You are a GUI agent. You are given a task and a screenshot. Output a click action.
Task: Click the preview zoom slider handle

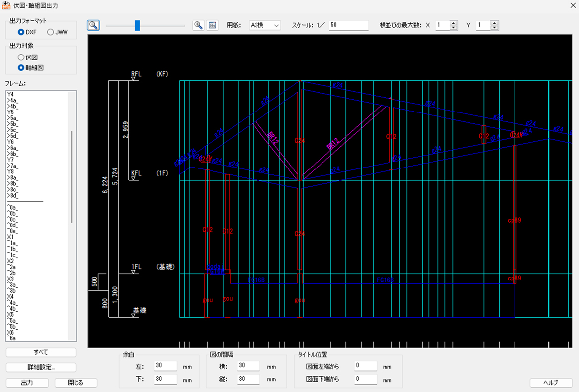(x=137, y=25)
